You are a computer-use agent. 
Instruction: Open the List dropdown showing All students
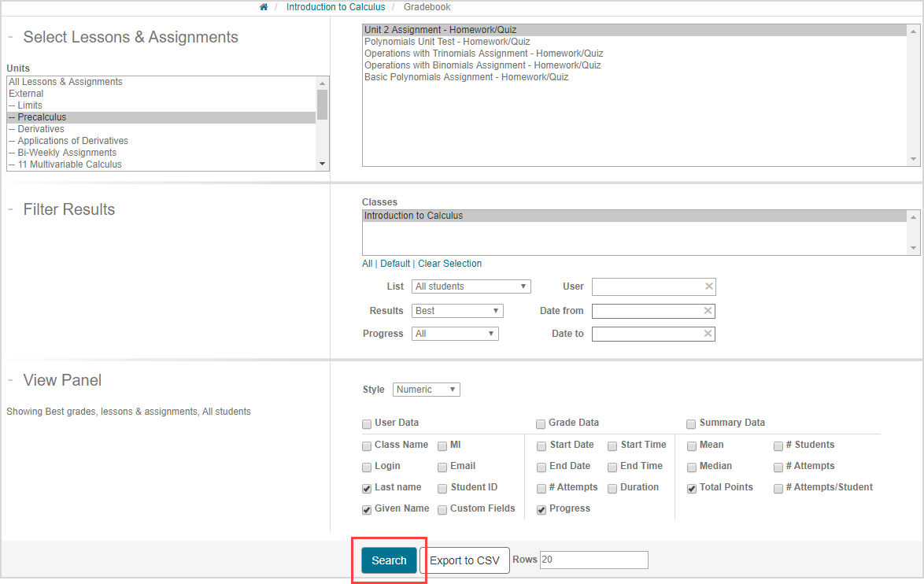471,286
